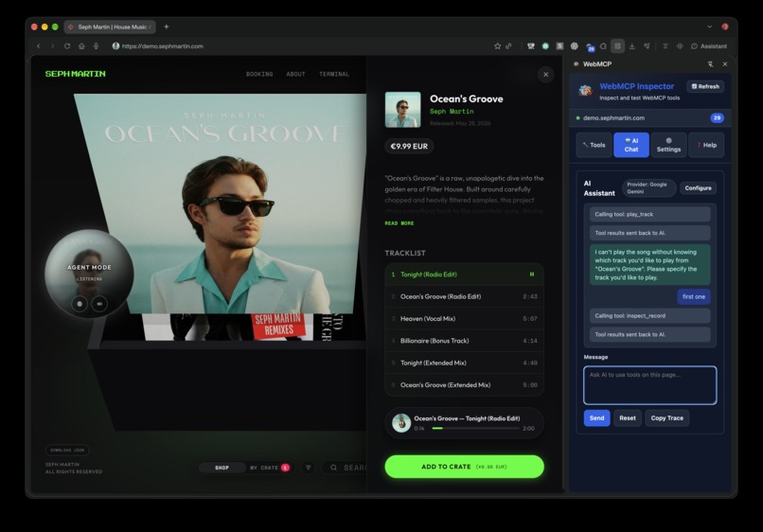Switch to the Tools tab

(594, 145)
